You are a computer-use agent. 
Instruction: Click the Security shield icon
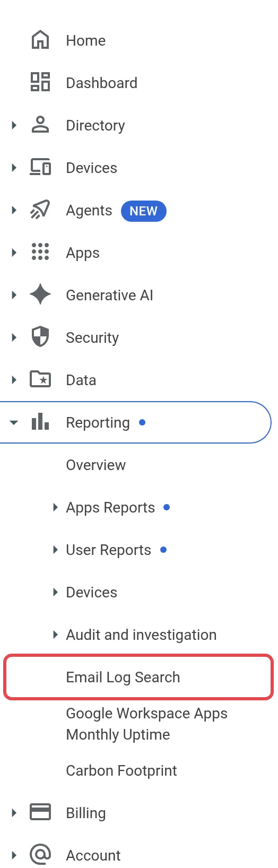coord(40,337)
